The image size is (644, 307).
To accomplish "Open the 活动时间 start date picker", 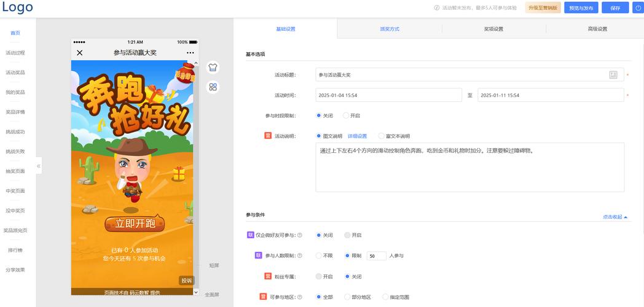I will point(388,95).
